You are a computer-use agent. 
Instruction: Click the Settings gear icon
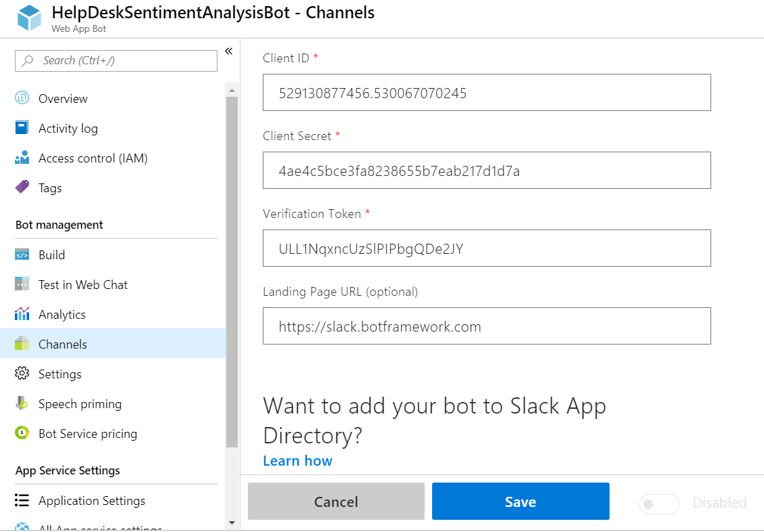tap(22, 374)
